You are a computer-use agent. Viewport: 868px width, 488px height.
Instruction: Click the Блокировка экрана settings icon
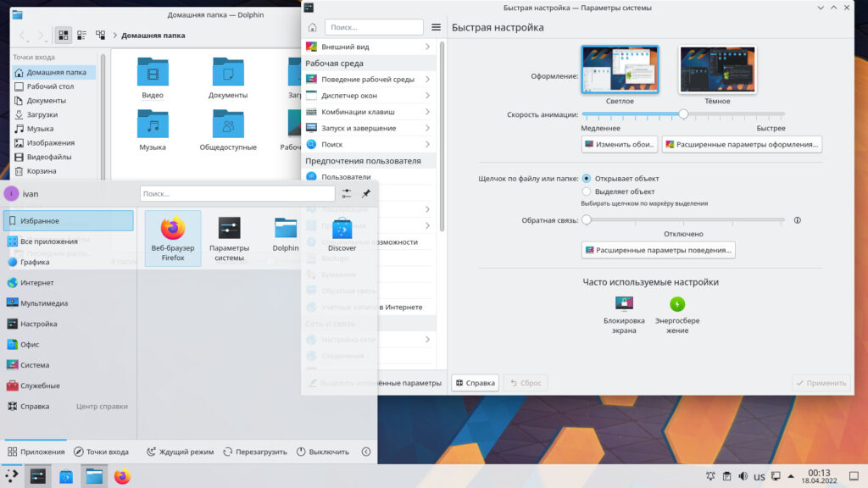(624, 304)
